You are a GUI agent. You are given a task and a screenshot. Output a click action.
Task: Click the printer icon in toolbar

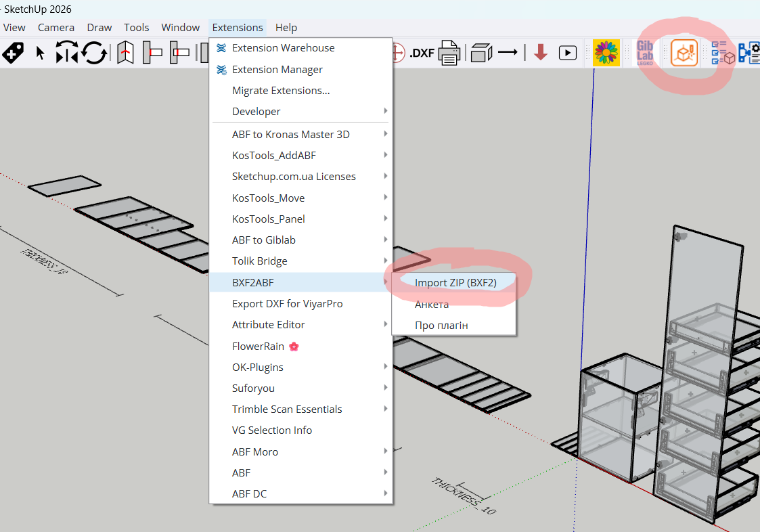click(449, 53)
